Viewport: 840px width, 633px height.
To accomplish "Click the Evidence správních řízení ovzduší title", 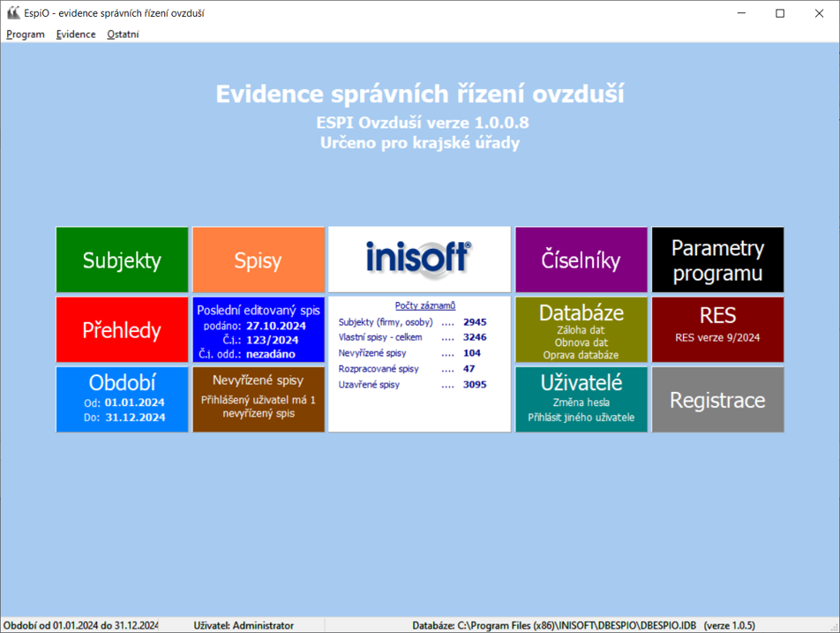I will coord(420,94).
